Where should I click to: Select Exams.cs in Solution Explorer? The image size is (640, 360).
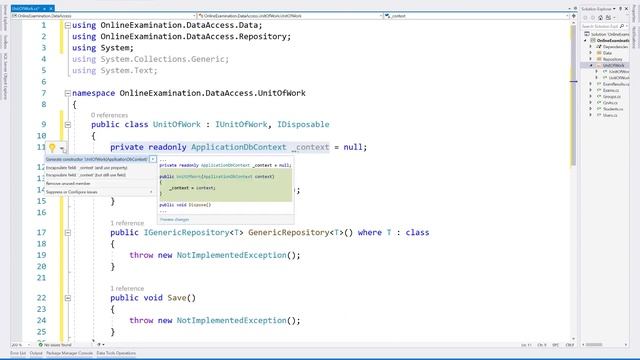point(608,90)
